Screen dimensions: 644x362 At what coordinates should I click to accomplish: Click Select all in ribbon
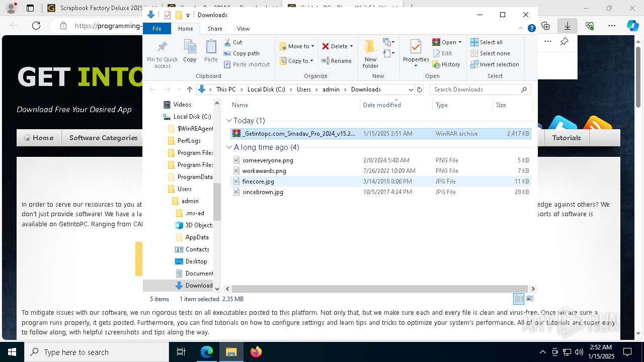[487, 42]
